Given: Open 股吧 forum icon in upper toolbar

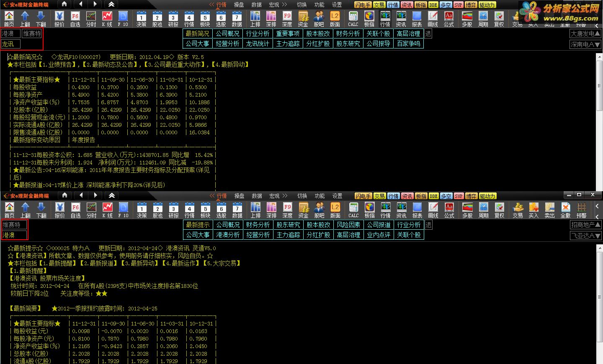Looking at the screenshot, I should 319,19.
